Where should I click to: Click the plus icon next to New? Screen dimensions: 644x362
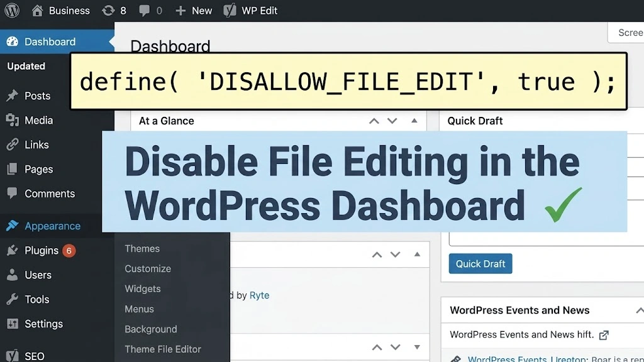(180, 11)
